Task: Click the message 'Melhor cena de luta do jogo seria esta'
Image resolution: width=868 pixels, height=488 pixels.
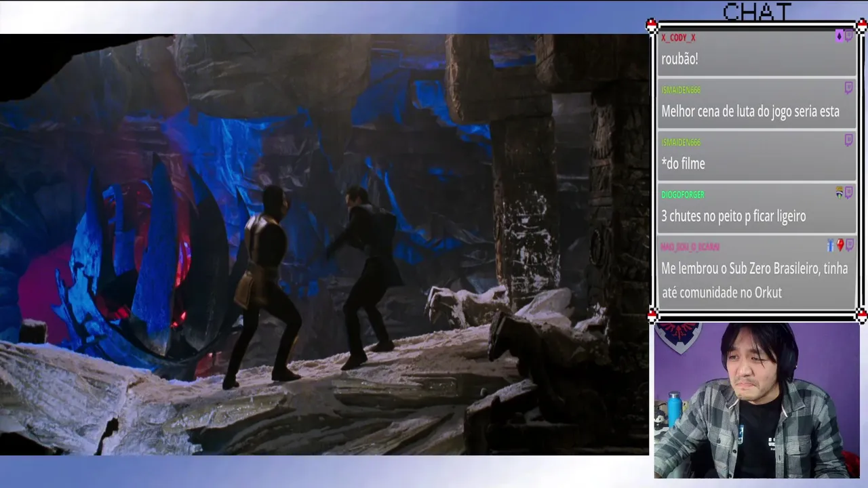Action: point(750,111)
